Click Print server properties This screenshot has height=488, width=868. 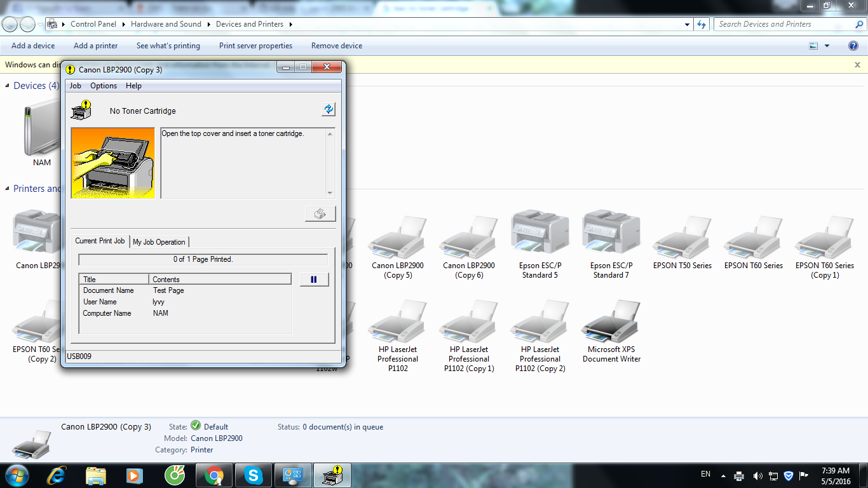255,46
